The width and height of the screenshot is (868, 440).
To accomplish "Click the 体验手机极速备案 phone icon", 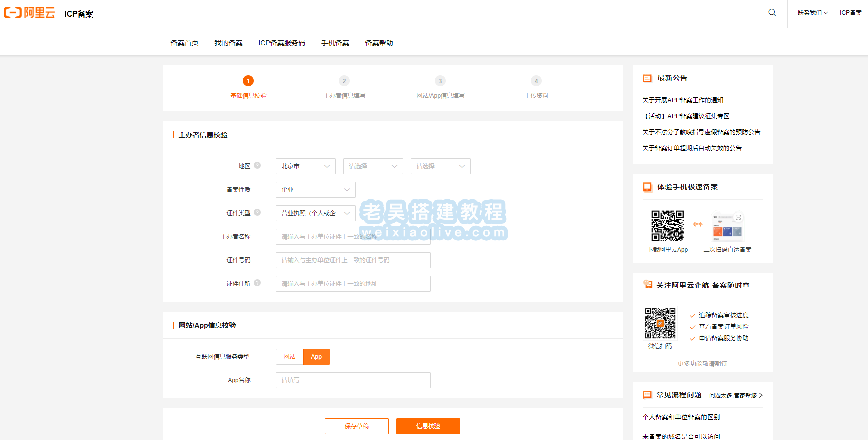I will click(647, 187).
